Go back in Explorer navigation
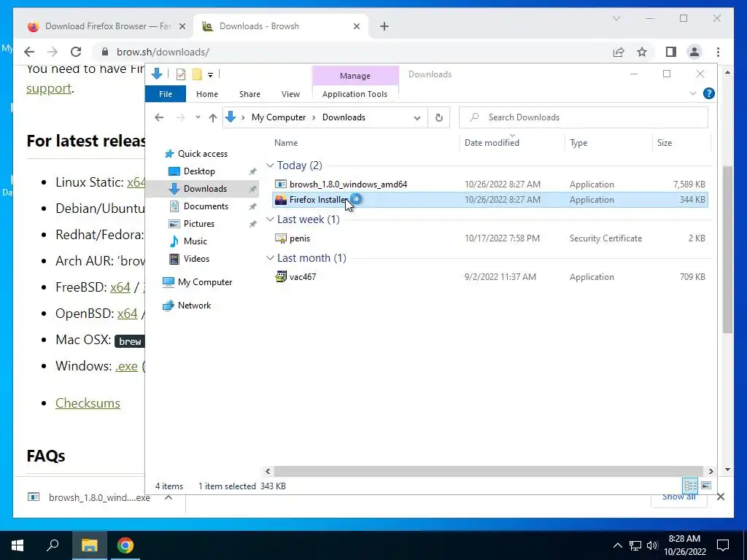Screen dimensions: 747x560 159,117
